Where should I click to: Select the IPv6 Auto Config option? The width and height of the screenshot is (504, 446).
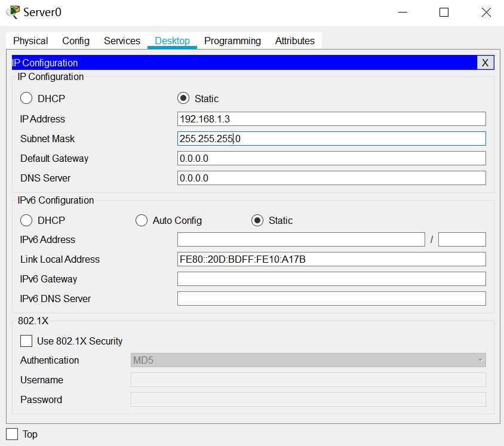click(x=142, y=220)
